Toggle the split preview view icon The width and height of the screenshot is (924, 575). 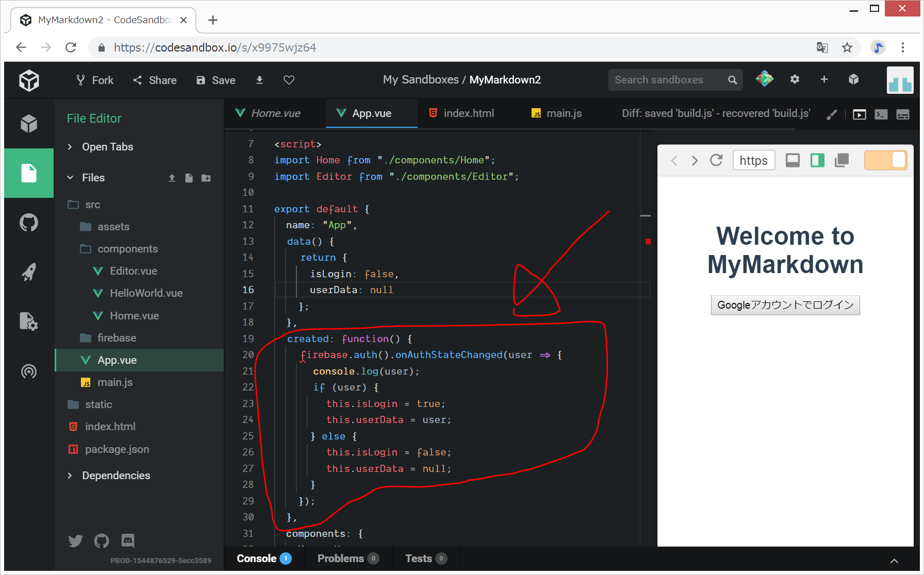[817, 160]
